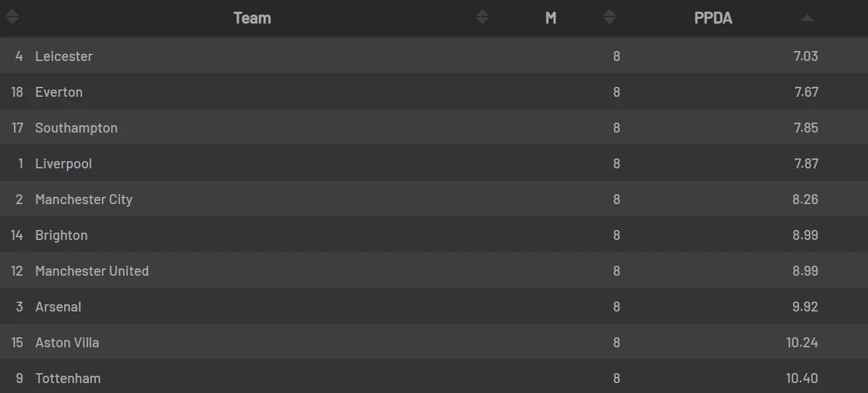
Task: Click the Brighton team link
Action: point(61,235)
